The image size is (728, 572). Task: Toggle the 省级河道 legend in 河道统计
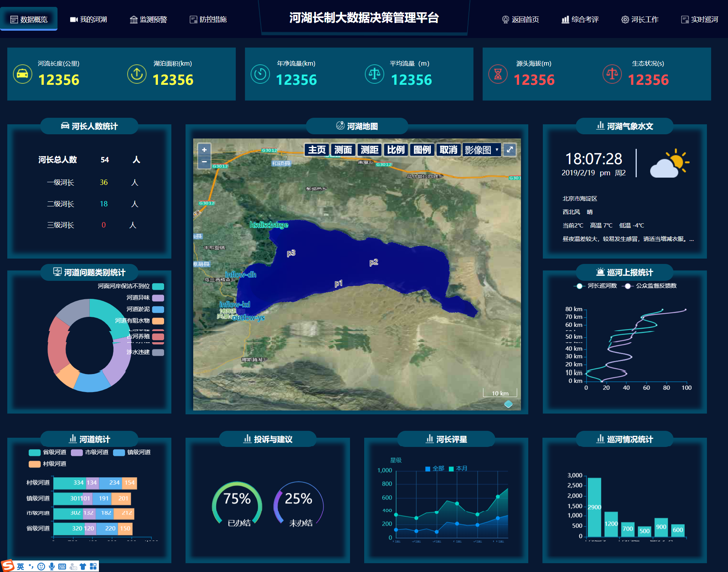click(48, 452)
